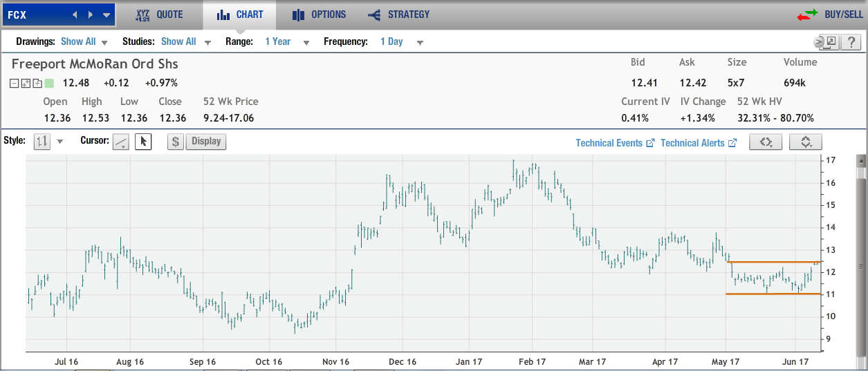Open the Range 1 Year dropdown
The width and height of the screenshot is (868, 371).
[x=286, y=42]
